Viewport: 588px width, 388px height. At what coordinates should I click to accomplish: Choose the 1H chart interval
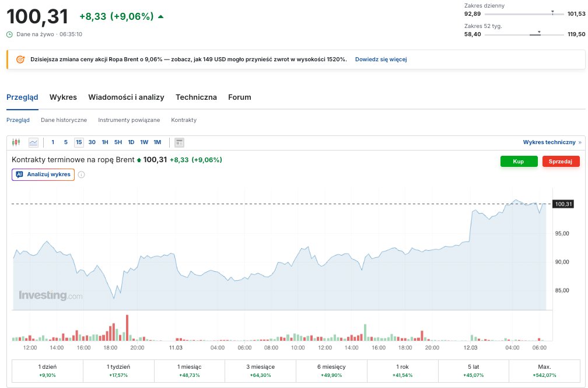(105, 142)
